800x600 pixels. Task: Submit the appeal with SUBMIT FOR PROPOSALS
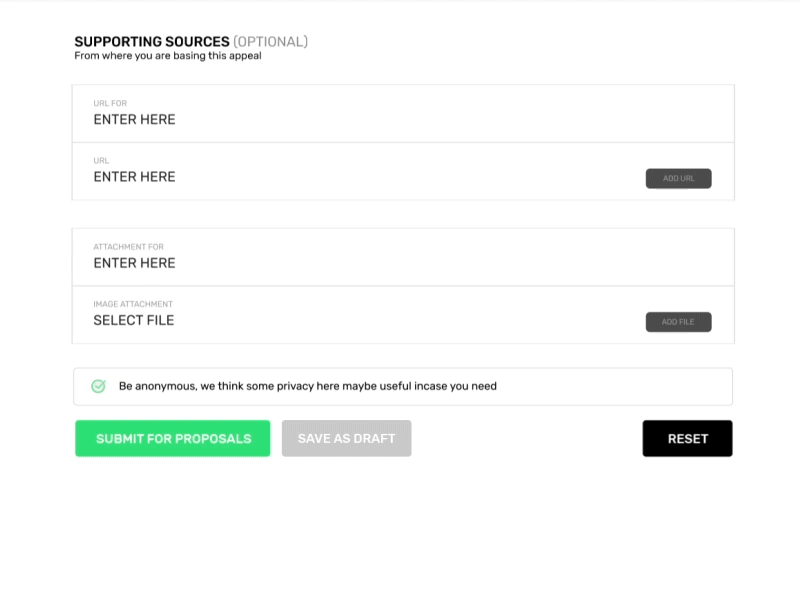click(172, 438)
